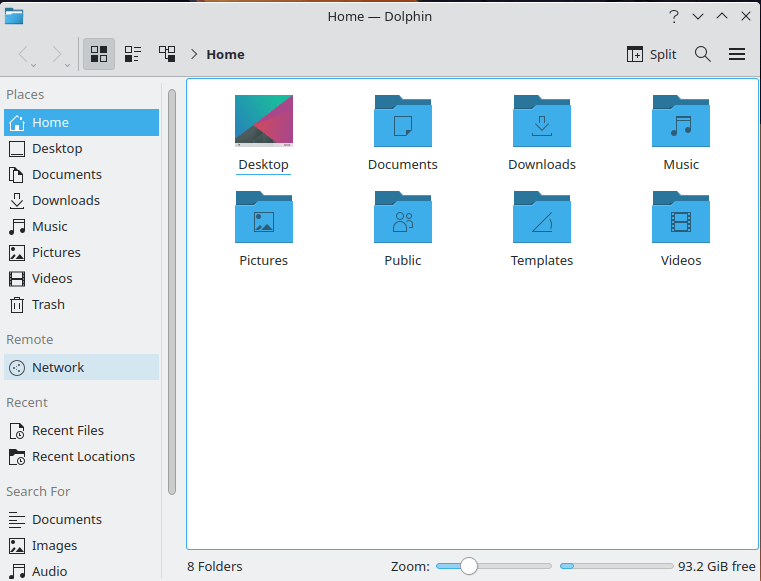Screen dimensions: 761x581
Task: Click the titlebar help question mark
Action: click(x=674, y=17)
